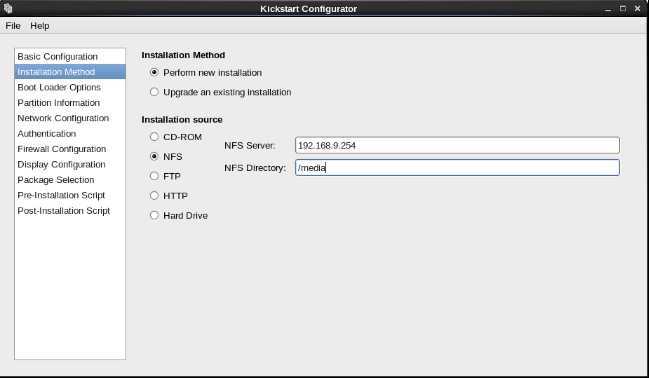Switch to Authentication section

[70, 134]
